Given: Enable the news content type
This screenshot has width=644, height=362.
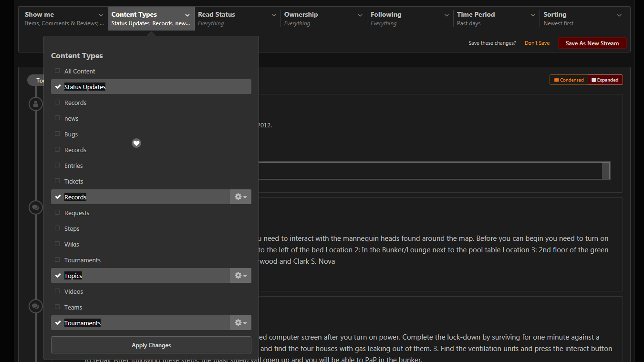Looking at the screenshot, I should point(57,118).
